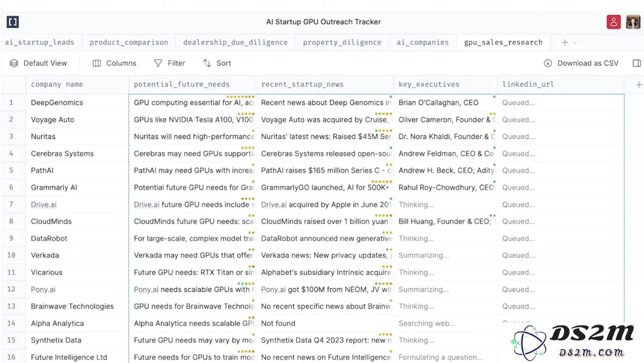Open the property_diligence tab
This screenshot has width=644, height=363.
click(x=342, y=42)
